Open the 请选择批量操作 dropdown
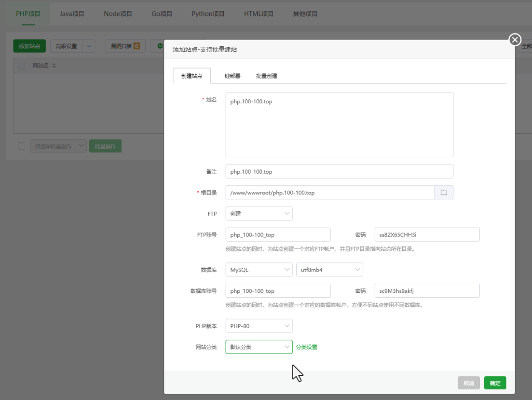Viewport: 532px width, 400px height. tap(58, 146)
